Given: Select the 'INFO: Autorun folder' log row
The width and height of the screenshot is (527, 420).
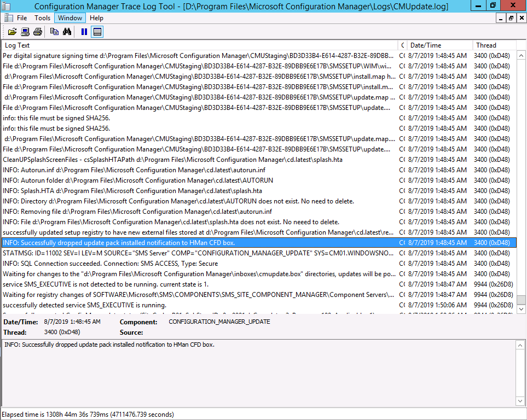Looking at the screenshot, I should [259, 180].
